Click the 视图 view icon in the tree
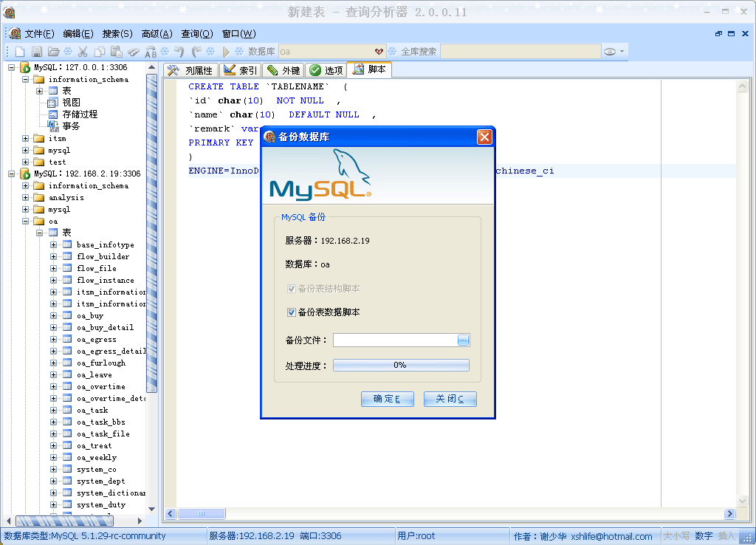This screenshot has height=545, width=756. pos(53,103)
